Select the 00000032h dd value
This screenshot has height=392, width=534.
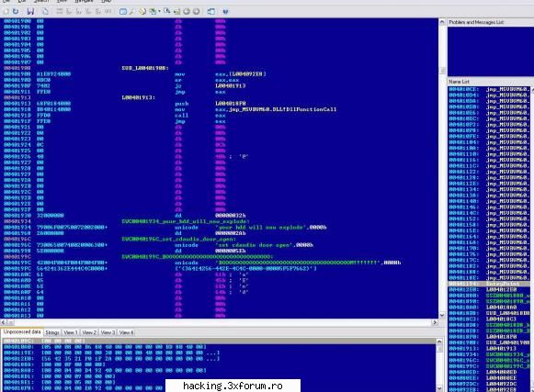tap(230, 216)
